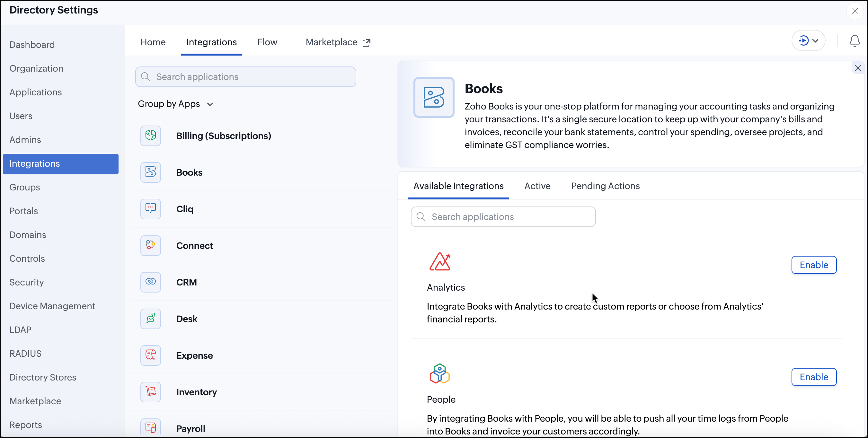The image size is (868, 438).
Task: Click the CRM app icon
Action: (150, 282)
